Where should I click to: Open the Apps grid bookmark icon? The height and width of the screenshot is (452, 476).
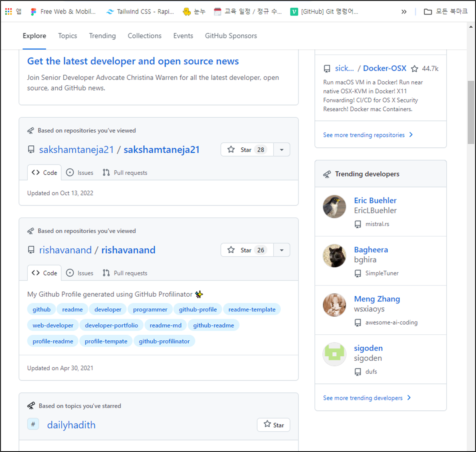[x=8, y=12]
